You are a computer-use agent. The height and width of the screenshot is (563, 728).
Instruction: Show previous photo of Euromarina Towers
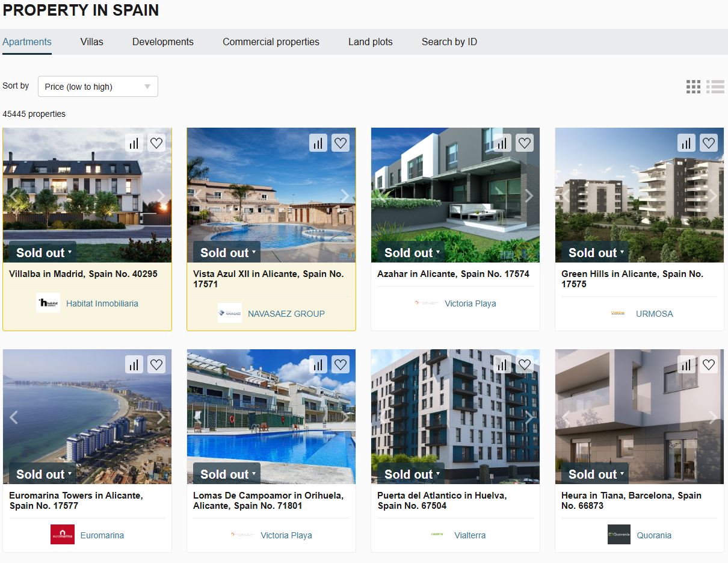coord(14,417)
